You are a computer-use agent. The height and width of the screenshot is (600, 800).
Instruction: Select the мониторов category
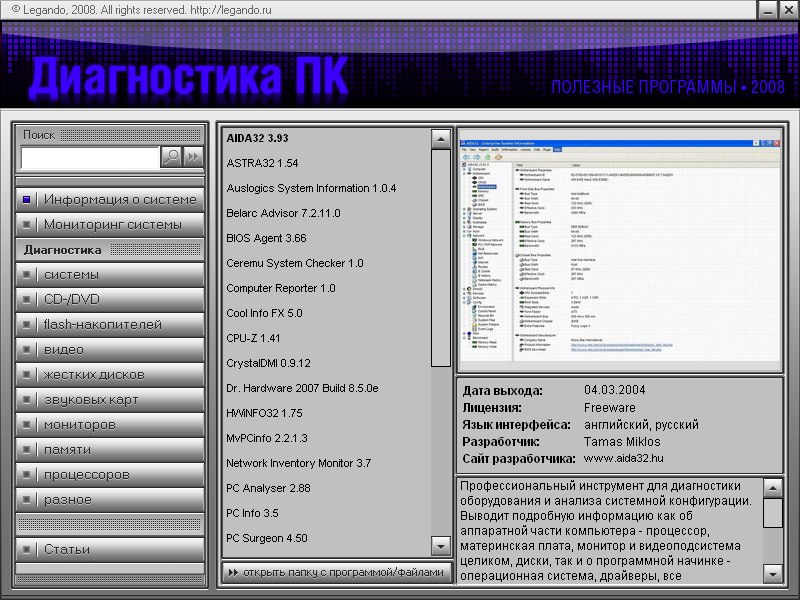click(x=110, y=424)
